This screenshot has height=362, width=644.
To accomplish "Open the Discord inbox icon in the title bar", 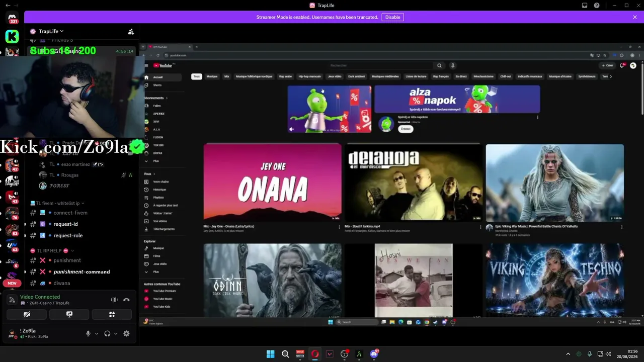I will pos(585,6).
